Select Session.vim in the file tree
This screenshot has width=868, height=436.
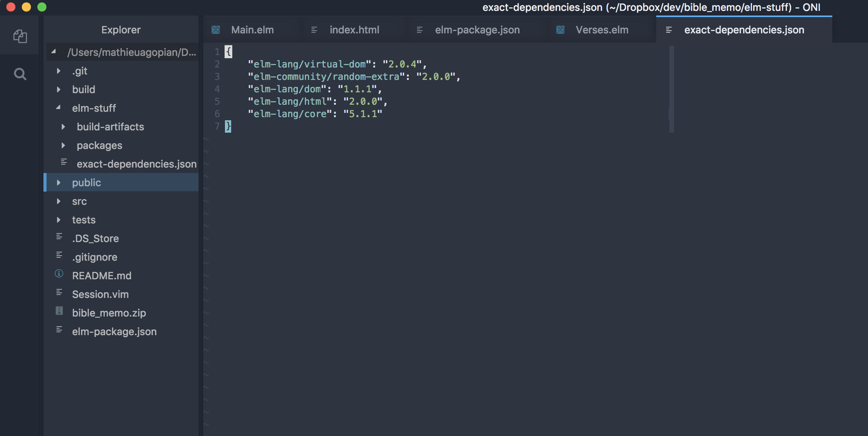(x=100, y=294)
